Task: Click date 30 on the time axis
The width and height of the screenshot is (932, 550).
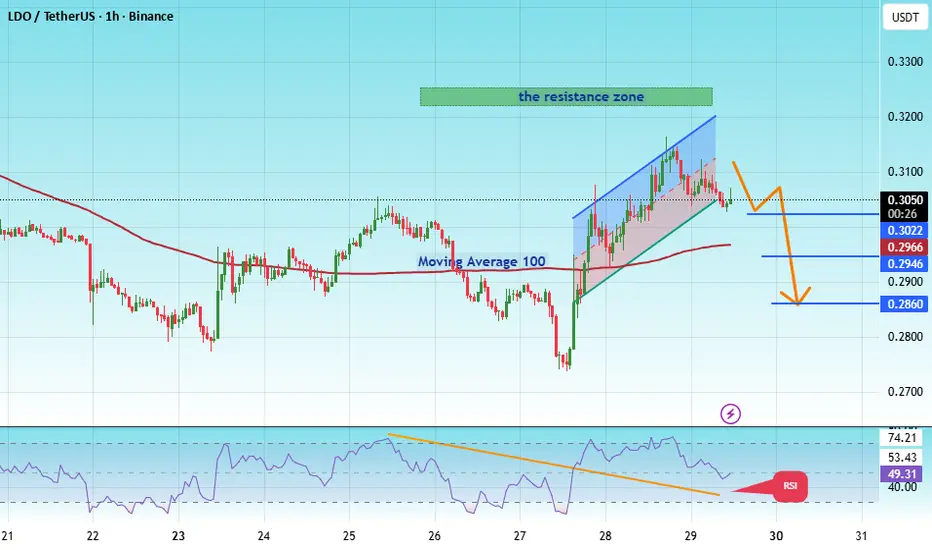Action: (776, 536)
